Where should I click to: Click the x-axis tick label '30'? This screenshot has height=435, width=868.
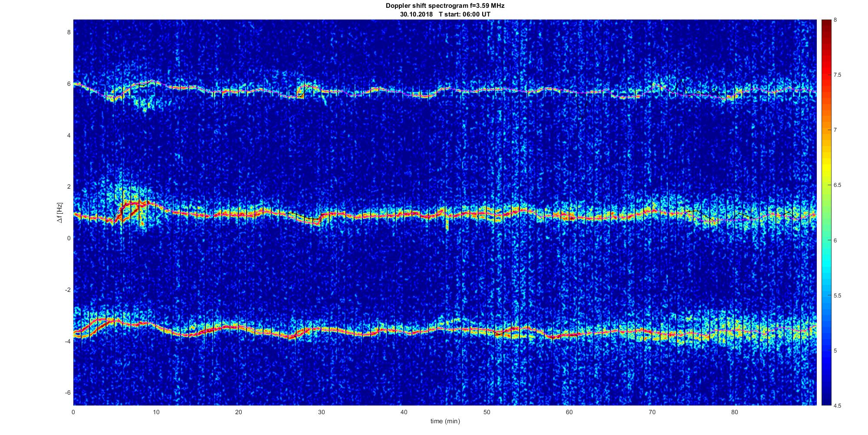pos(321,412)
